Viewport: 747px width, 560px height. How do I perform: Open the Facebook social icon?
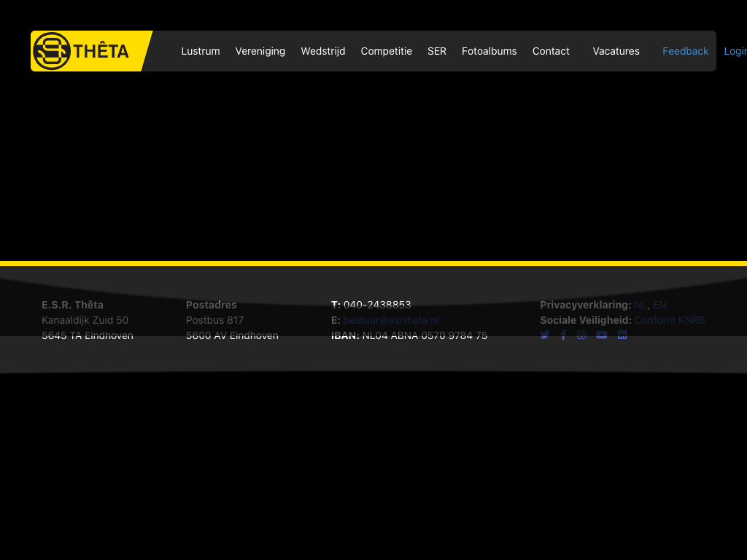[x=563, y=335]
